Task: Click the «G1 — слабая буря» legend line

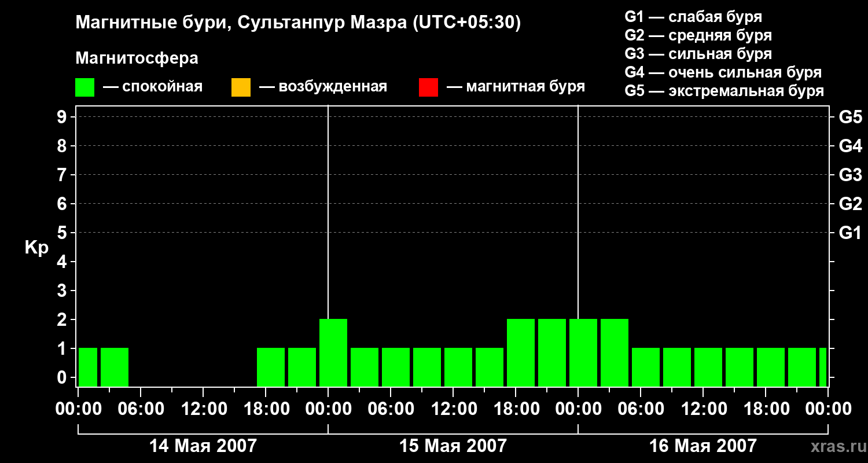Action: click(693, 16)
